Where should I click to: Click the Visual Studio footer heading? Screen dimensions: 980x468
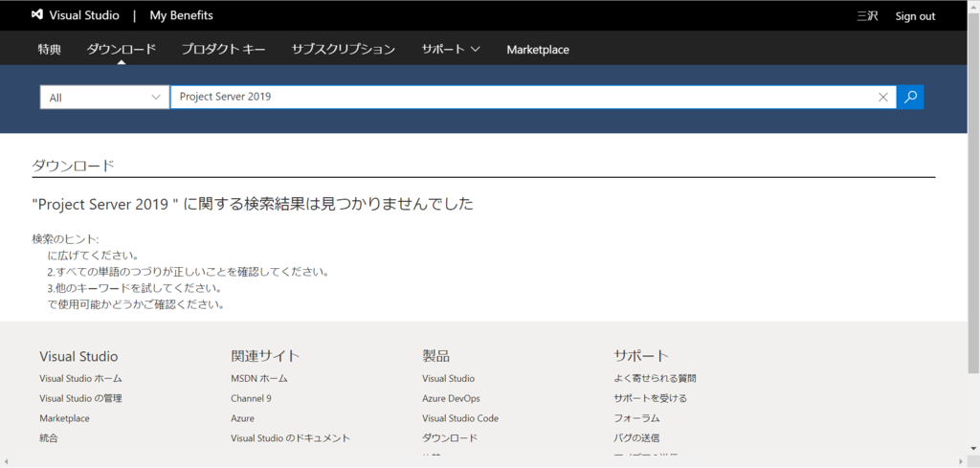click(78, 356)
